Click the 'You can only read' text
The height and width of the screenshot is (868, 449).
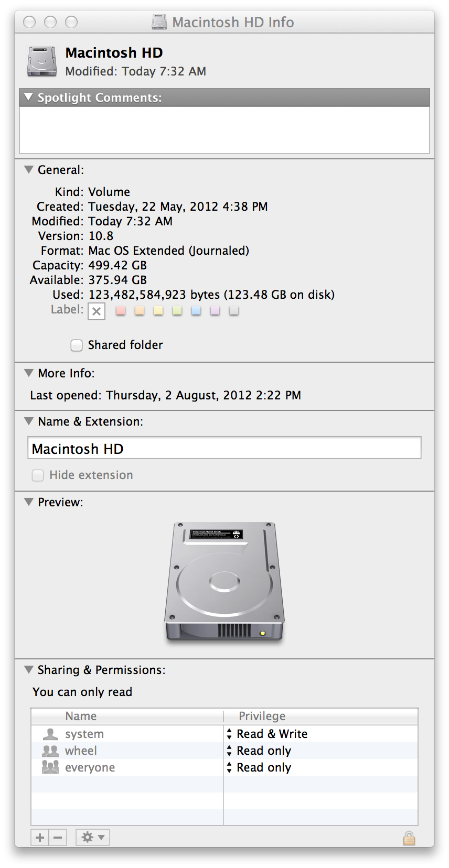82,692
